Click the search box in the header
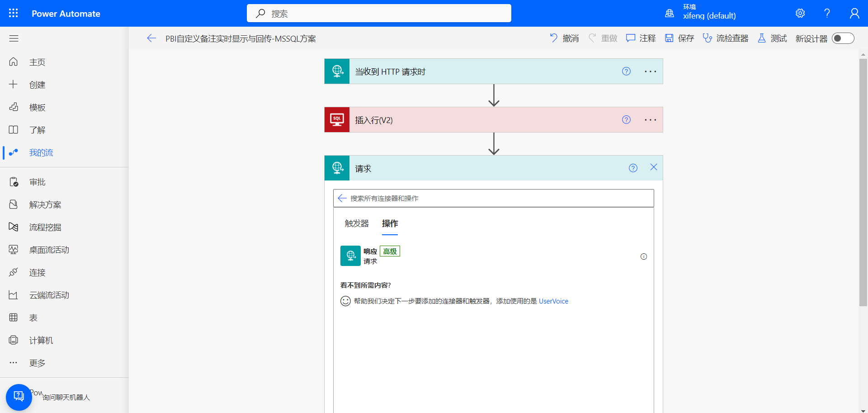The height and width of the screenshot is (413, 868). (379, 13)
